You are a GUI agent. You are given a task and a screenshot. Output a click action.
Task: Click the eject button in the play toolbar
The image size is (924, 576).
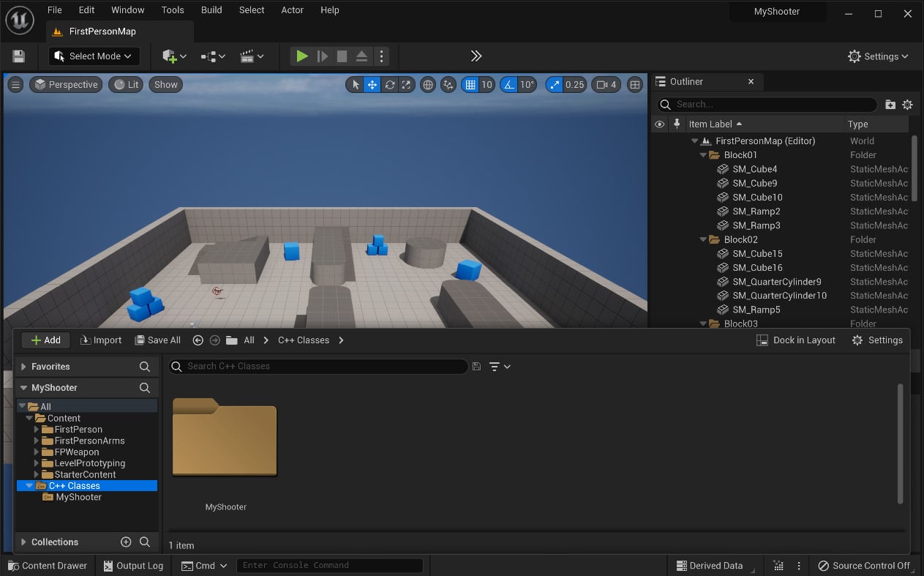361,56
